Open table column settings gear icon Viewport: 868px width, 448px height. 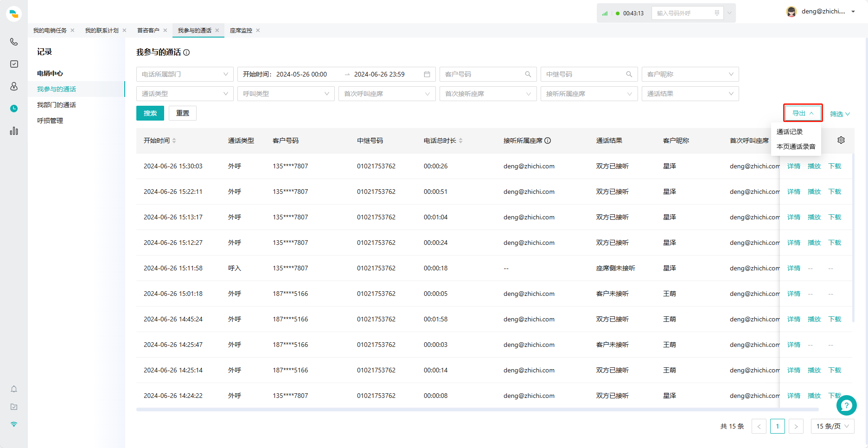[x=841, y=140]
